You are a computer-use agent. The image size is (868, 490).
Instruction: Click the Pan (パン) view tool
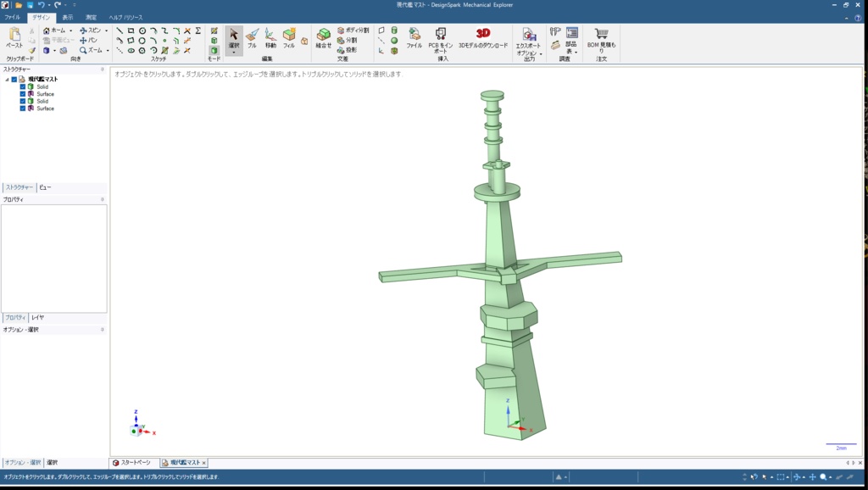(x=88, y=41)
